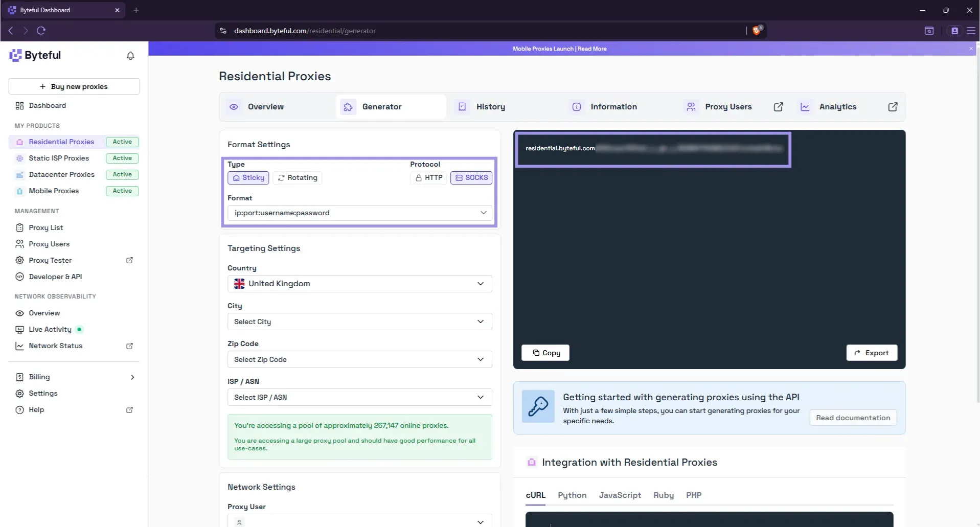Click external link icon beside Proxy Tester
Image resolution: width=980 pixels, height=527 pixels.
pyautogui.click(x=130, y=260)
